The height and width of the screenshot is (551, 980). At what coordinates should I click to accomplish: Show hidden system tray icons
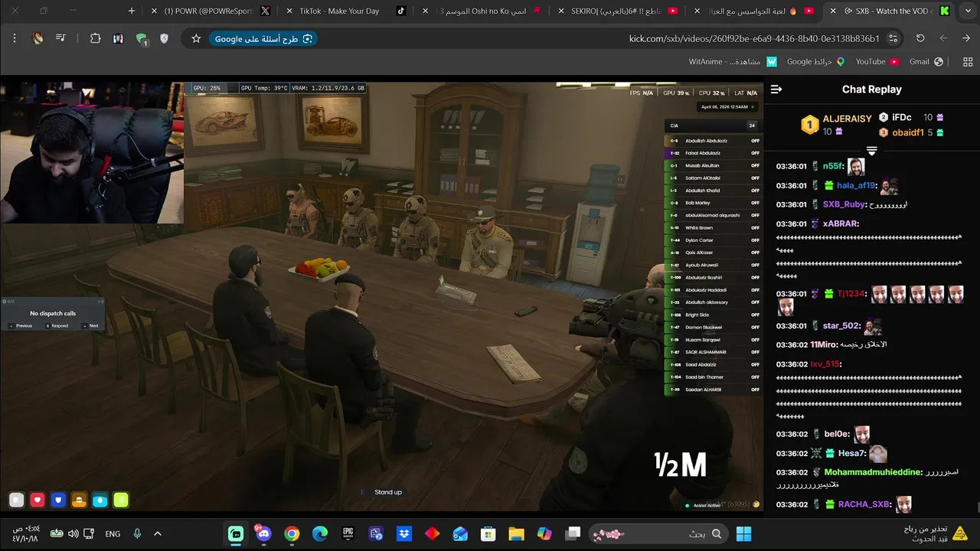coord(158,533)
